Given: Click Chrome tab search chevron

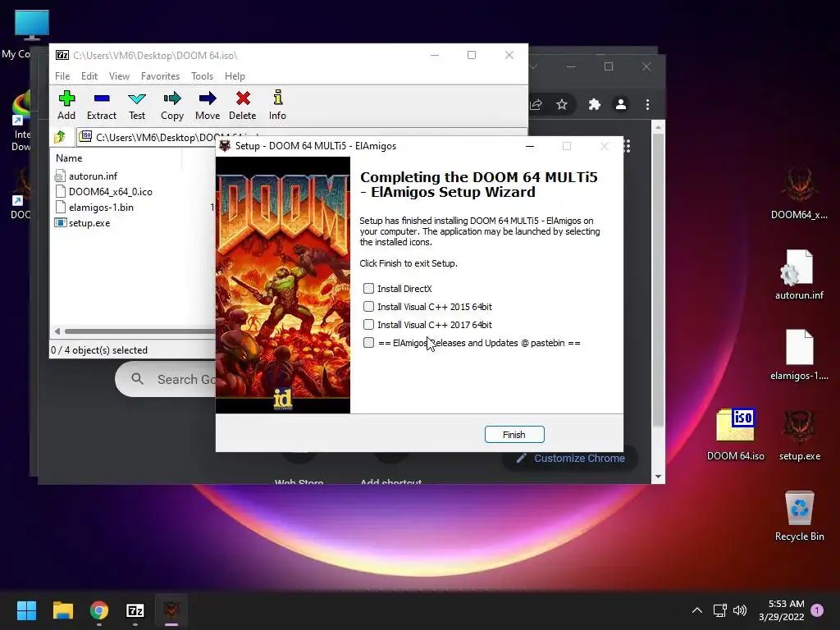Looking at the screenshot, I should coord(533,67).
